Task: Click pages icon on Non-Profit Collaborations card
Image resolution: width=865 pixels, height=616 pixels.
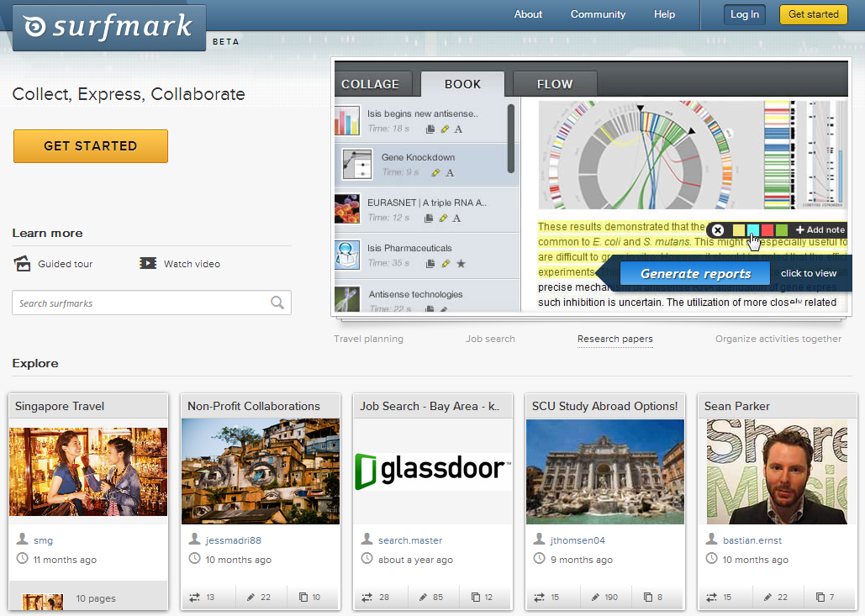Action: point(303,598)
